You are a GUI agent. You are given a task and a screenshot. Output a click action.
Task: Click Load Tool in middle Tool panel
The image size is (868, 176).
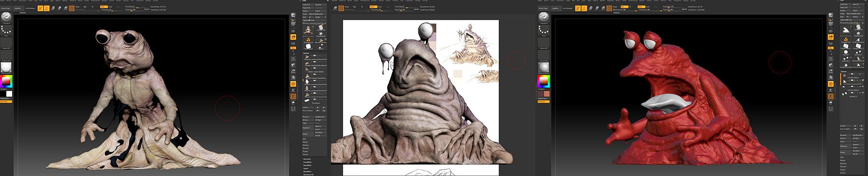coord(308,5)
